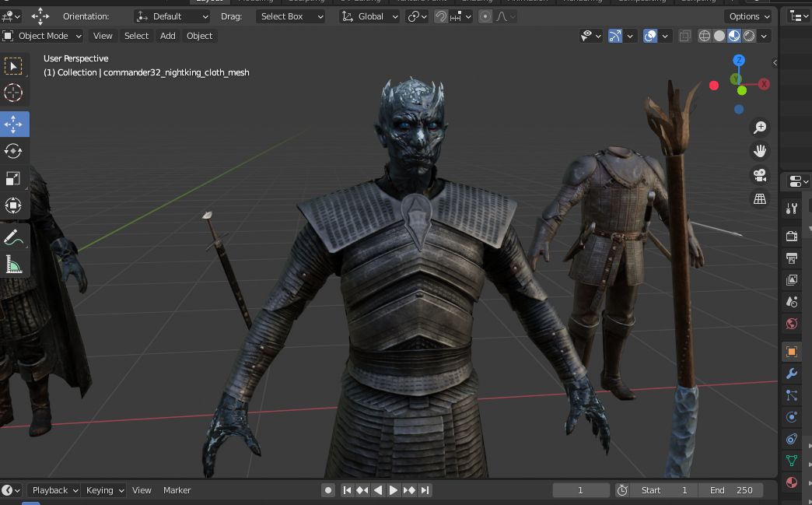Image resolution: width=812 pixels, height=505 pixels.
Task: Open the timeline Keying menu
Action: click(103, 490)
